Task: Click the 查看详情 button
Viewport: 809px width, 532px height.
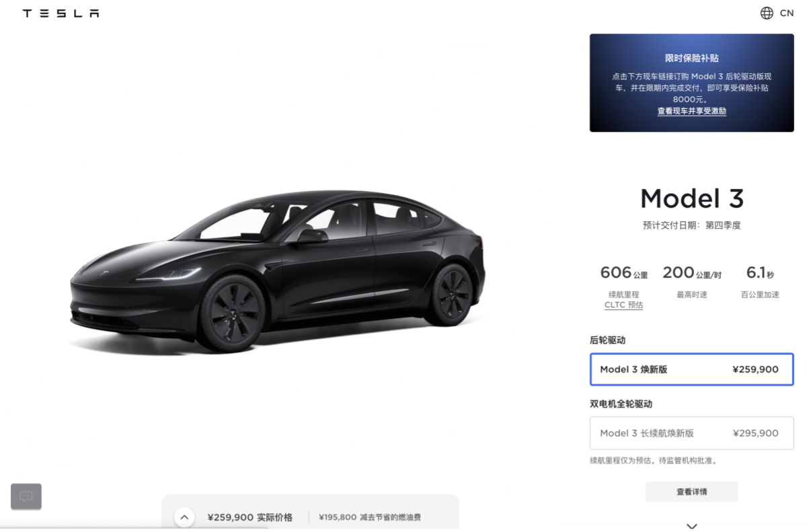Action: point(691,492)
